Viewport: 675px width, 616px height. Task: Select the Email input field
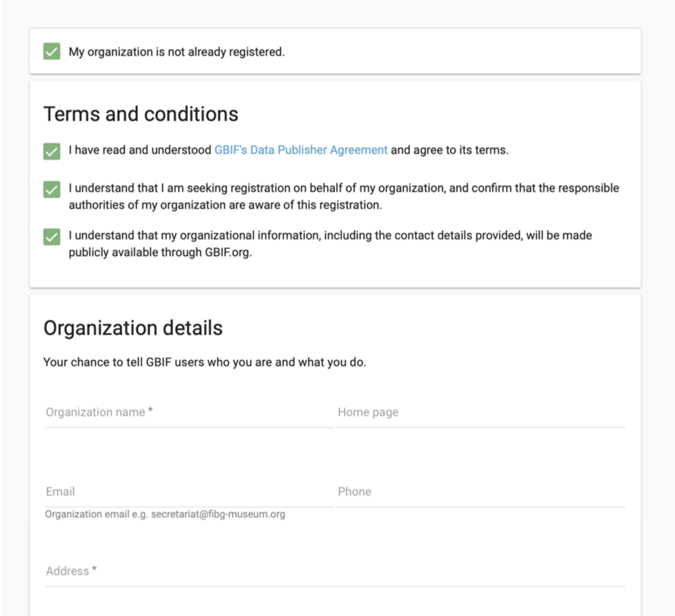(x=189, y=492)
